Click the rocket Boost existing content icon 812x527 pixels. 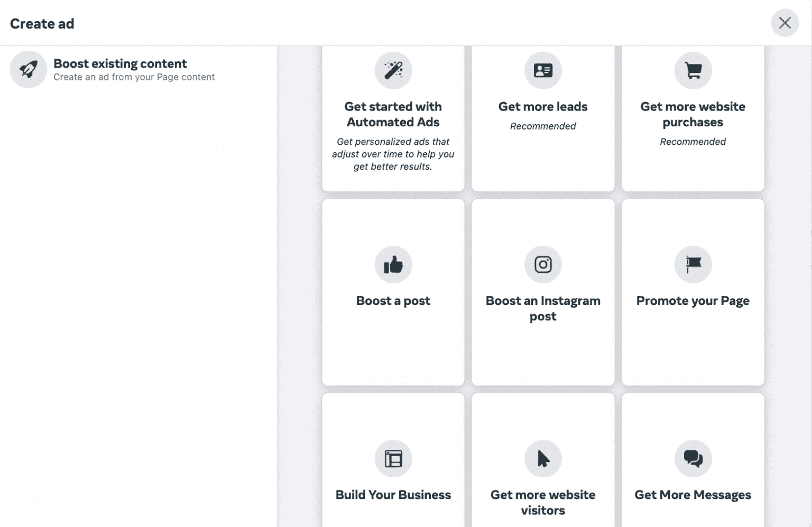tap(29, 69)
